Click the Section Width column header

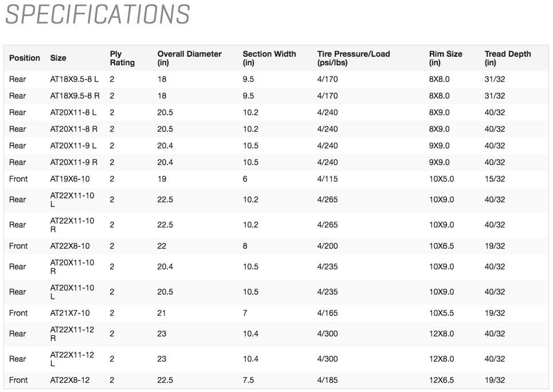click(x=269, y=58)
